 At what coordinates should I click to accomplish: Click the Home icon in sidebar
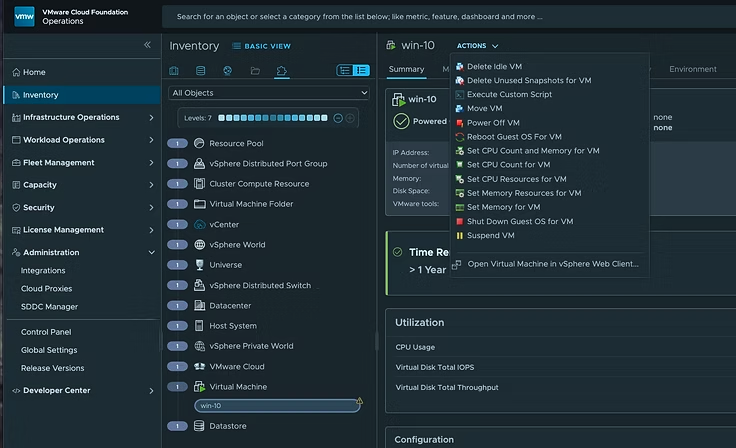point(14,72)
